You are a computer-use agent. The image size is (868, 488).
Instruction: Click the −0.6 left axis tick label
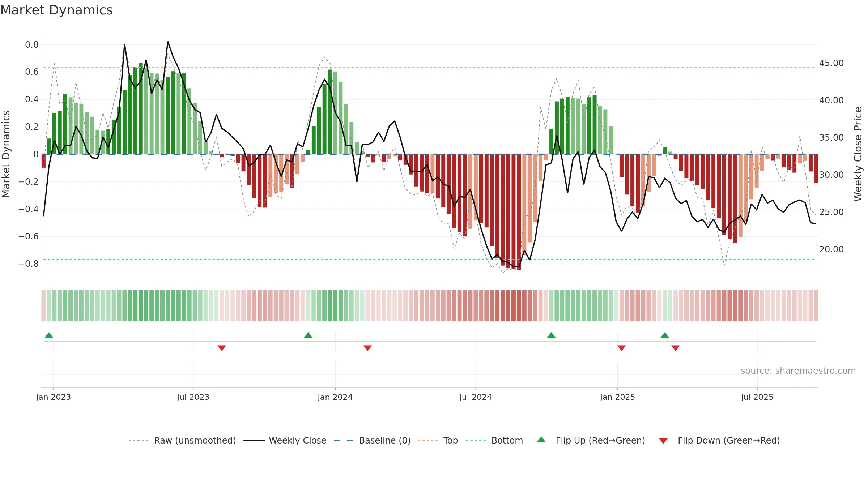(29, 236)
